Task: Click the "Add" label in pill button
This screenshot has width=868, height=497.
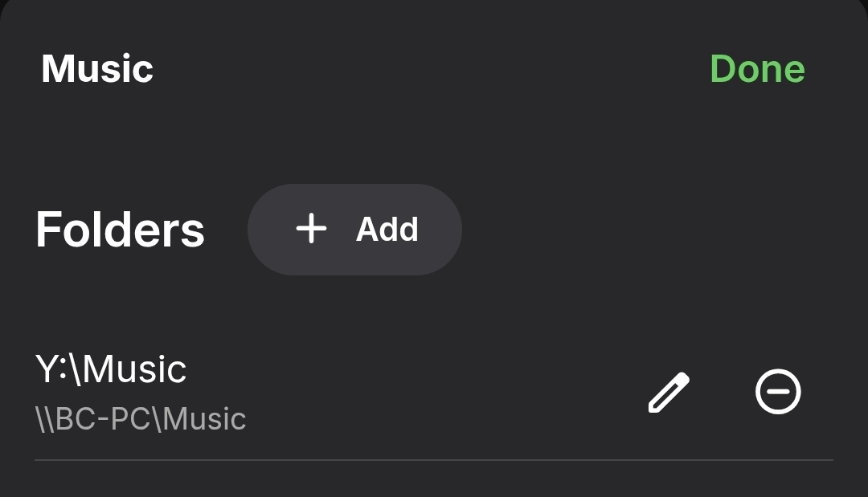Action: click(387, 230)
